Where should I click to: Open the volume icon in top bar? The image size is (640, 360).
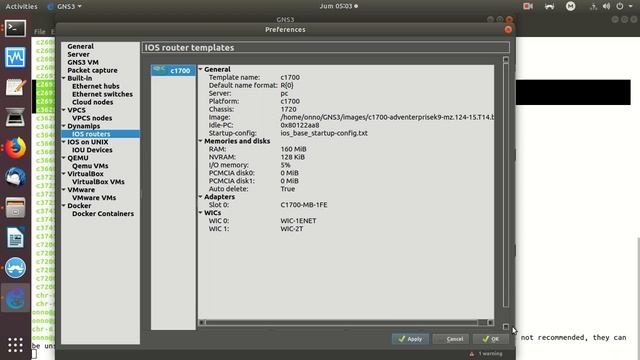tap(607, 6)
